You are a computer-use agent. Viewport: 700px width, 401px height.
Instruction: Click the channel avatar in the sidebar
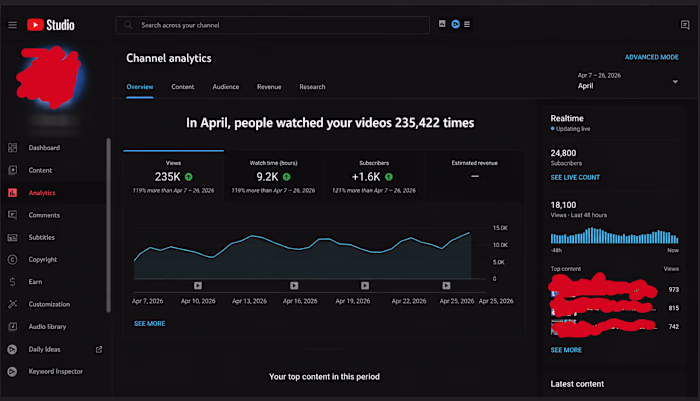[50, 78]
